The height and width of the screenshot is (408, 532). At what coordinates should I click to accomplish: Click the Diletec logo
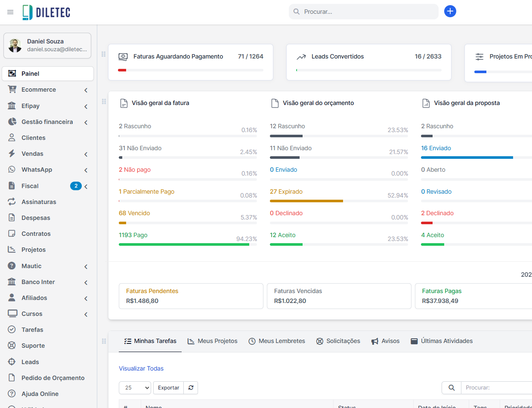[46, 12]
